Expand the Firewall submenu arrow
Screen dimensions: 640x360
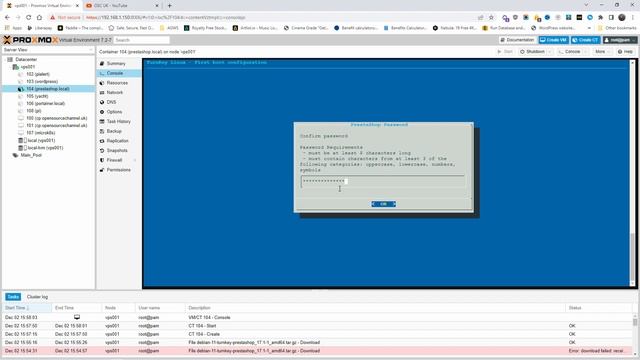[135, 160]
